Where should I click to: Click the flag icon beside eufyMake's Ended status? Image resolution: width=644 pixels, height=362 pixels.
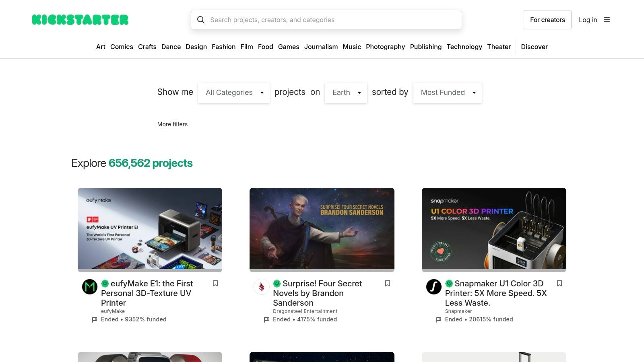pos(94,319)
